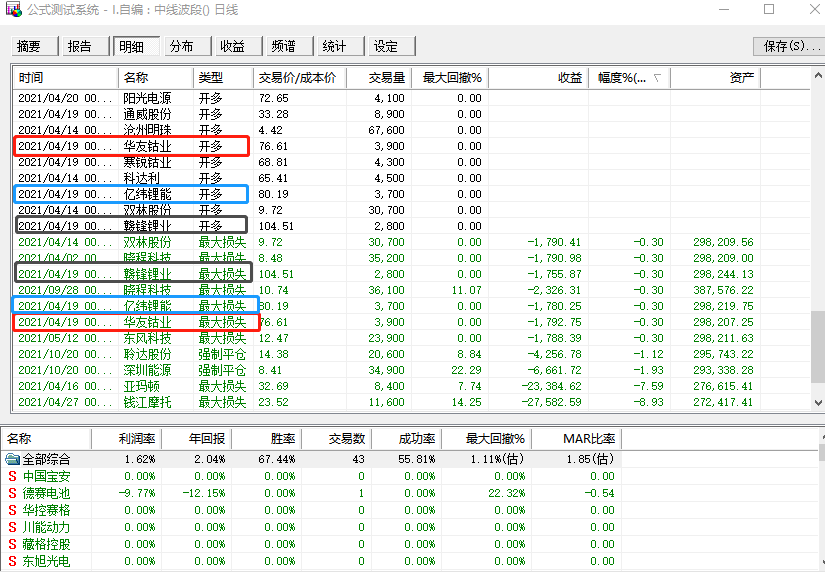Click the 资产 column header
The image size is (825, 573).
pyautogui.click(x=742, y=78)
